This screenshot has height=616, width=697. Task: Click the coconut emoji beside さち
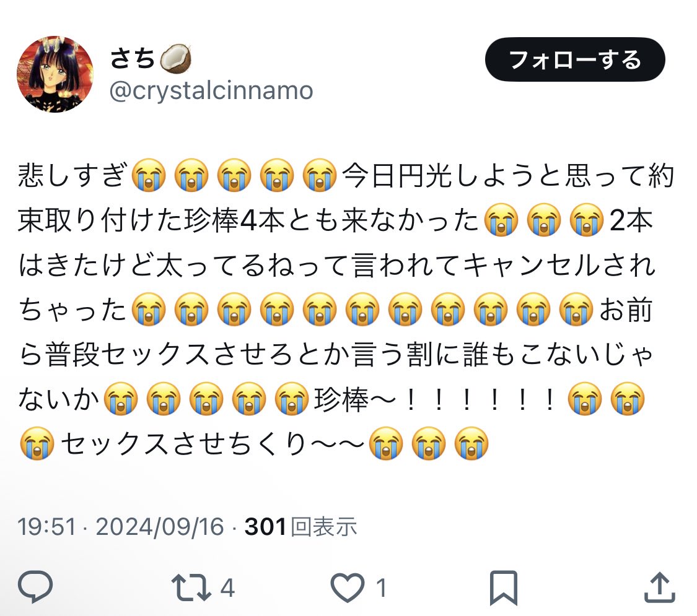pos(175,59)
